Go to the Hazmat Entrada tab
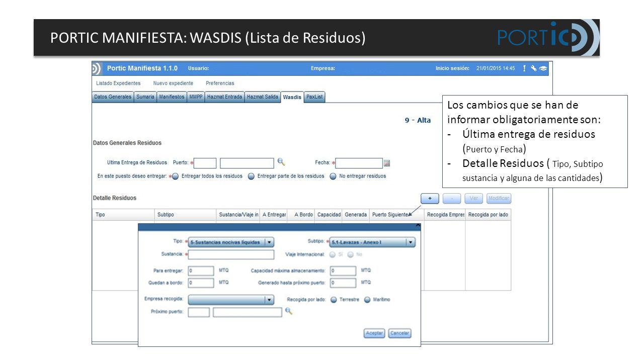 224,97
